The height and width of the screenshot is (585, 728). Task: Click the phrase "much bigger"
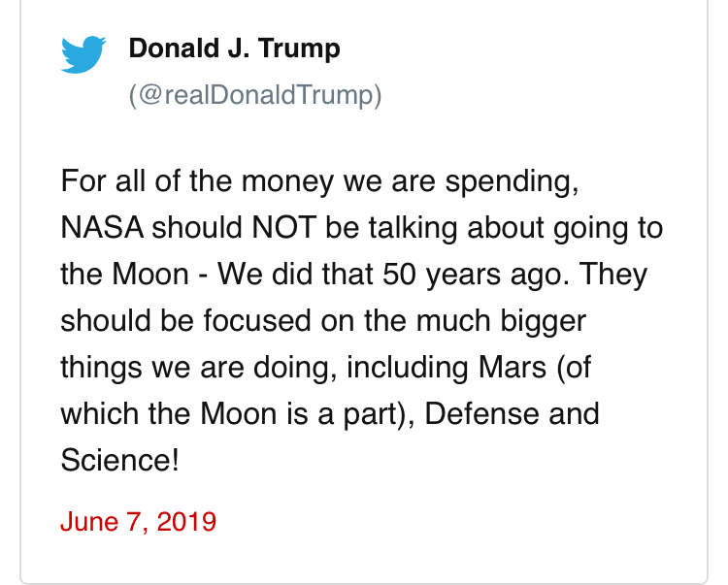pyautogui.click(x=501, y=321)
